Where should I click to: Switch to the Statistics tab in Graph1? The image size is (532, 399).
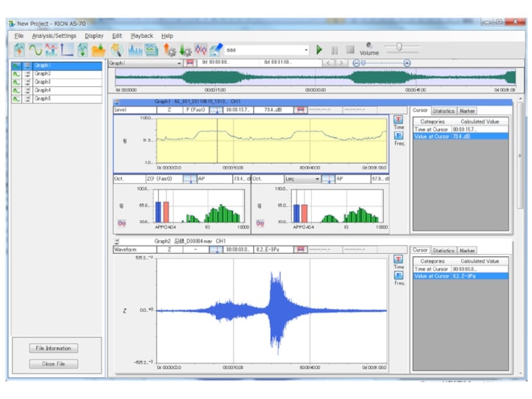(443, 110)
